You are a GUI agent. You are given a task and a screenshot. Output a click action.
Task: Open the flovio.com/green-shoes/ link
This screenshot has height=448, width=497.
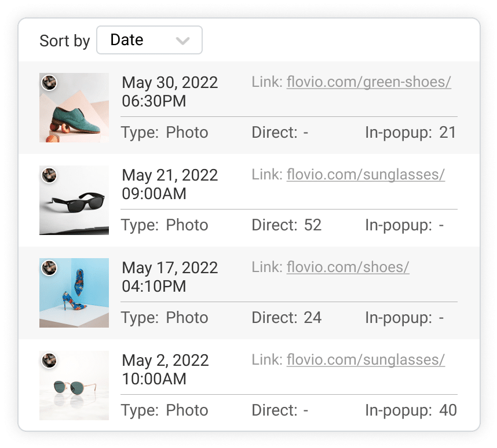[368, 82]
